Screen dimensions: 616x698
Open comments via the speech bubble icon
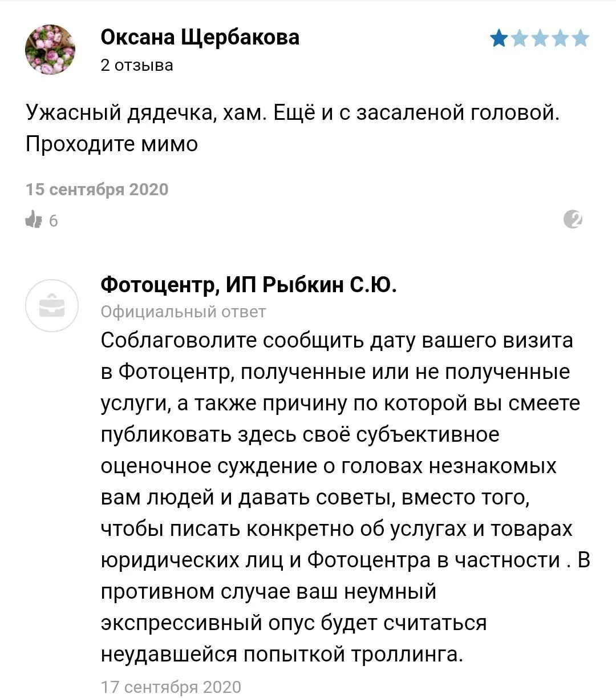tap(572, 219)
